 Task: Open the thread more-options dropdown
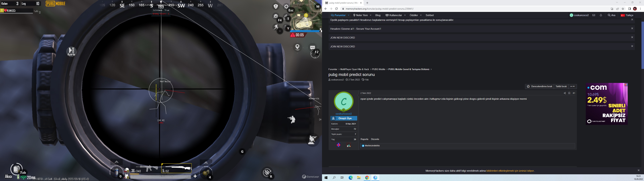coord(573,86)
